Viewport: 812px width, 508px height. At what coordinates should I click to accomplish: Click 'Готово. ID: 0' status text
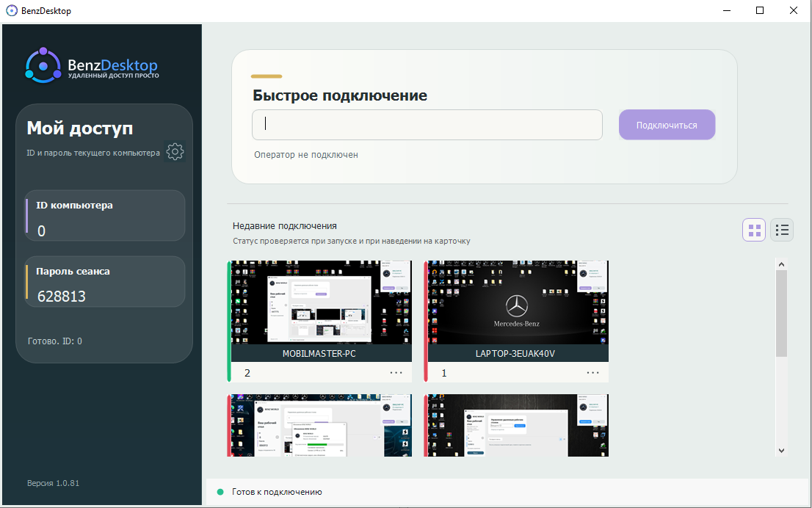pyautogui.click(x=55, y=341)
